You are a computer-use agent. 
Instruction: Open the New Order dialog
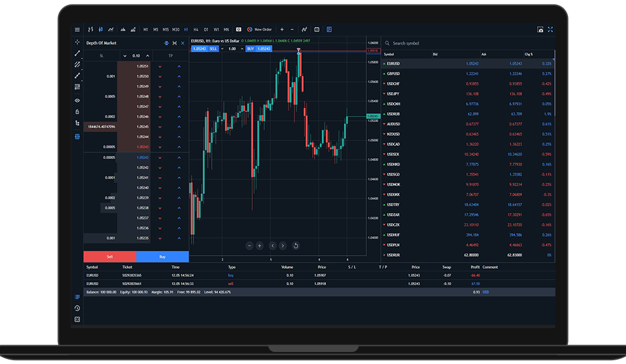(258, 29)
